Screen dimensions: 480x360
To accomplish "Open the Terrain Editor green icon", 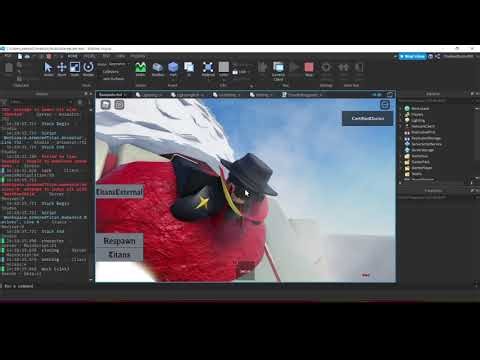I will (141, 68).
